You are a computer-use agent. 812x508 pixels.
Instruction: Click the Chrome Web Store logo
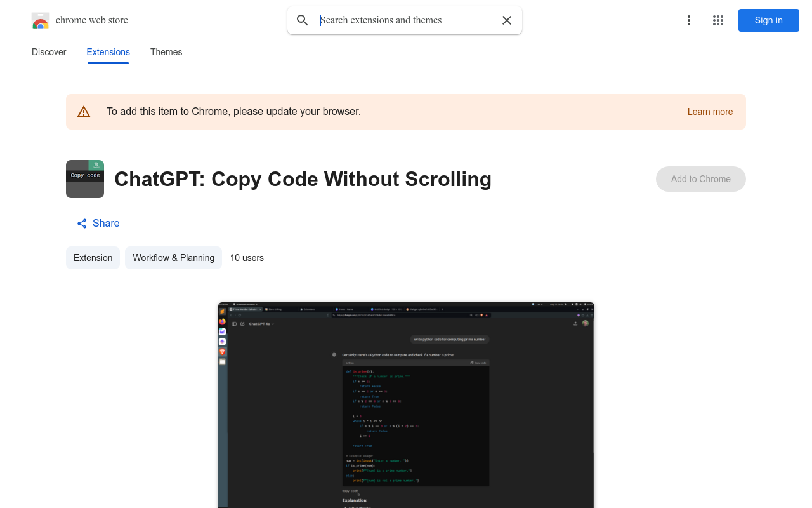click(x=41, y=20)
